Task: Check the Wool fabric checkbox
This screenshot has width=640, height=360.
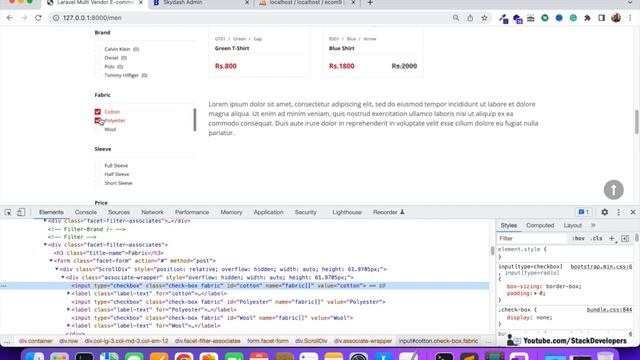Action: click(x=98, y=129)
